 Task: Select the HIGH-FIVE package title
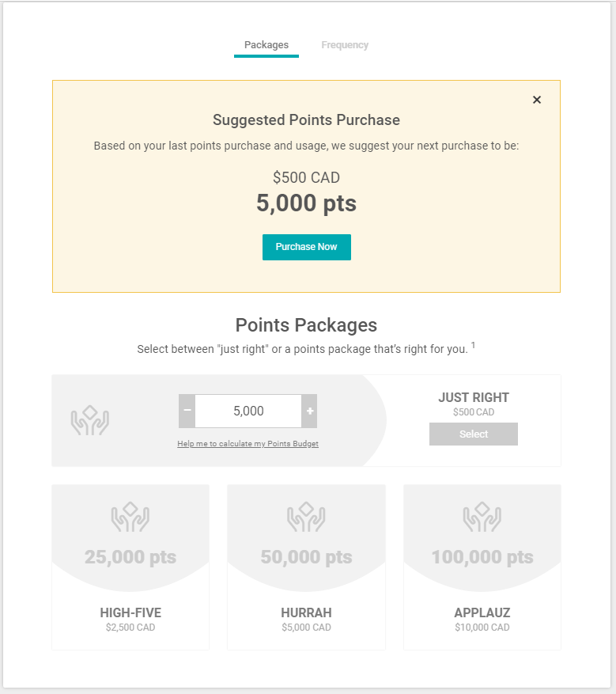coord(130,612)
